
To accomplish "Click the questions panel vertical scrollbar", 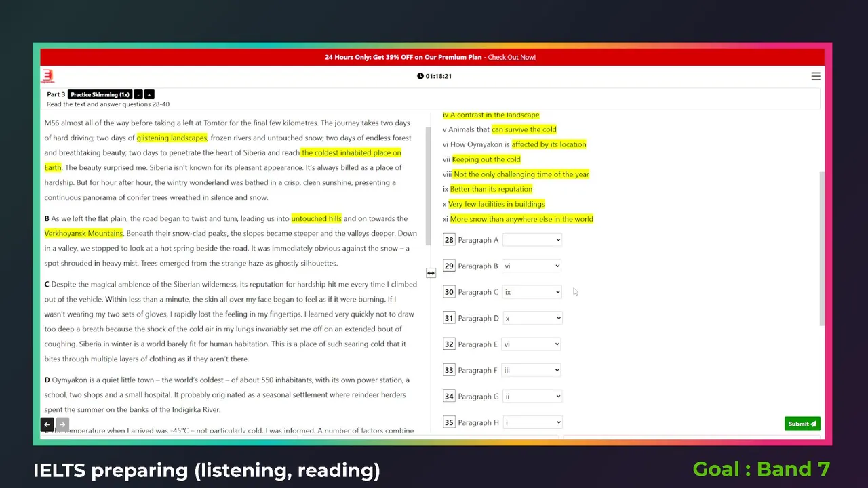I will tap(823, 248).
